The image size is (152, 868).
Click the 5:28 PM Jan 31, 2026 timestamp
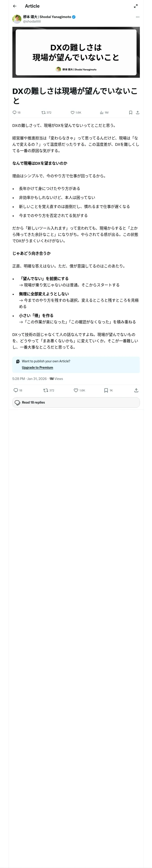tap(29, 379)
